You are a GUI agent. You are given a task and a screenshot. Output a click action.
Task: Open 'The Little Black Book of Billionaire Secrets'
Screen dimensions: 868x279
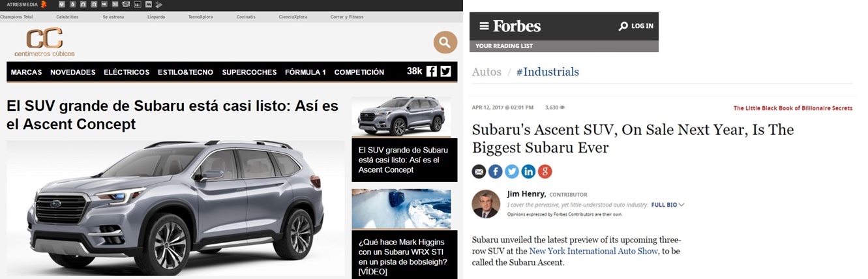pyautogui.click(x=793, y=108)
